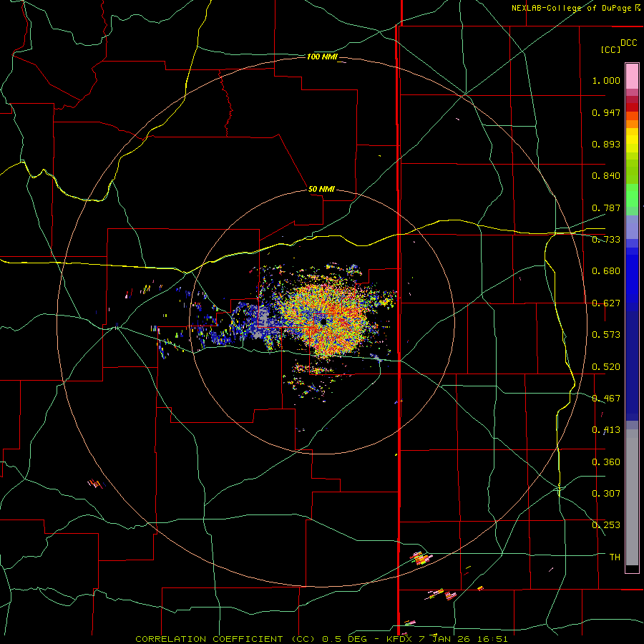Pick the bright green color bar segment
This screenshot has width=644, height=644.
[632, 195]
